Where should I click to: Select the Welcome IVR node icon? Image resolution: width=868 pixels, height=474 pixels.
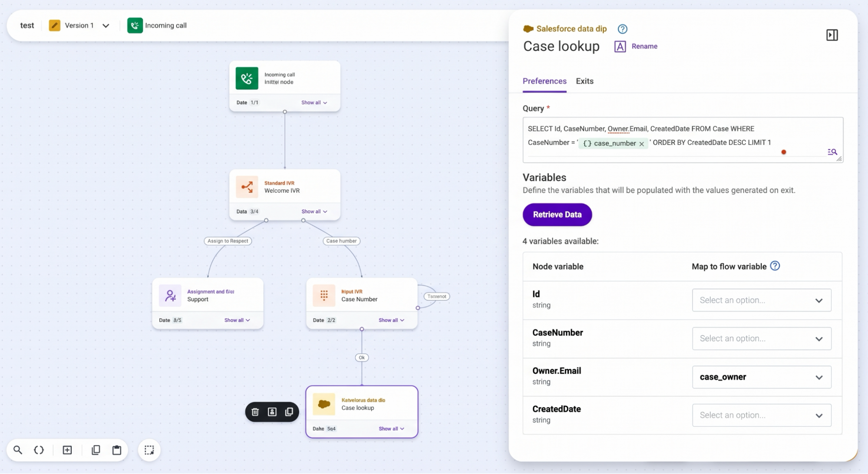tap(247, 187)
